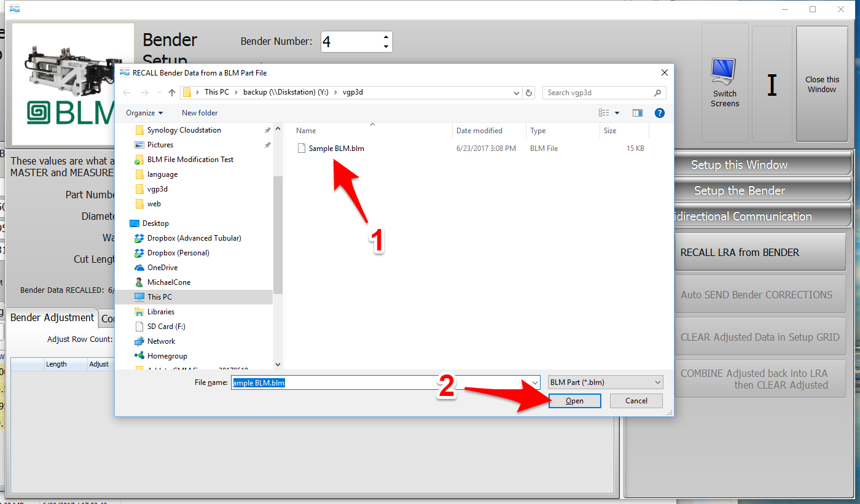Screen dimensions: 860x504
Task: Click the navigation pane scrollbar down arrow
Action: (278, 365)
